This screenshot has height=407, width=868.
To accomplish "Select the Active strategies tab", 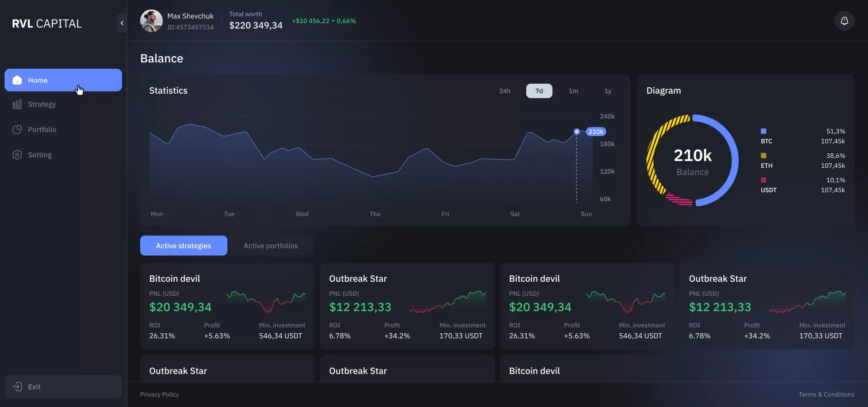I will tap(184, 246).
